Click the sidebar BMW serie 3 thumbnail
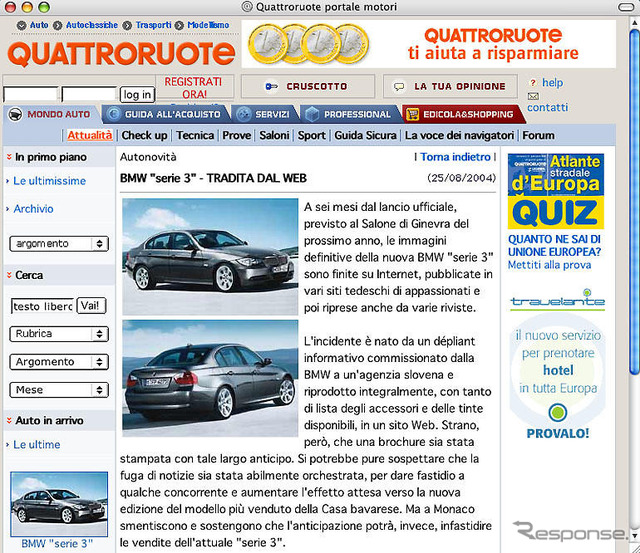The width and height of the screenshot is (640, 553). pos(59,504)
